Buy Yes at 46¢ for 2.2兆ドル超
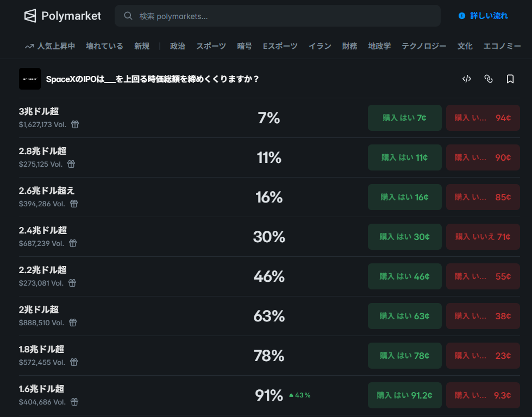 coord(405,276)
